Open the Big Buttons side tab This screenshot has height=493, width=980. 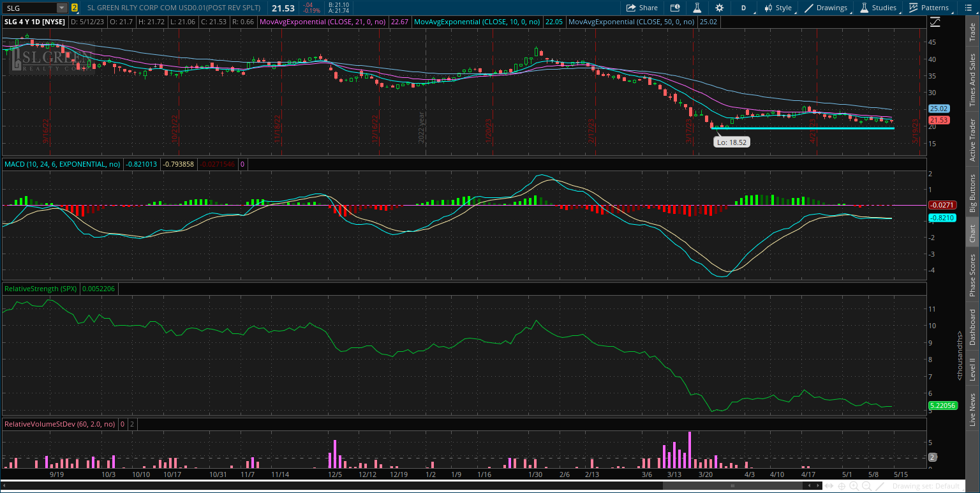(x=972, y=193)
